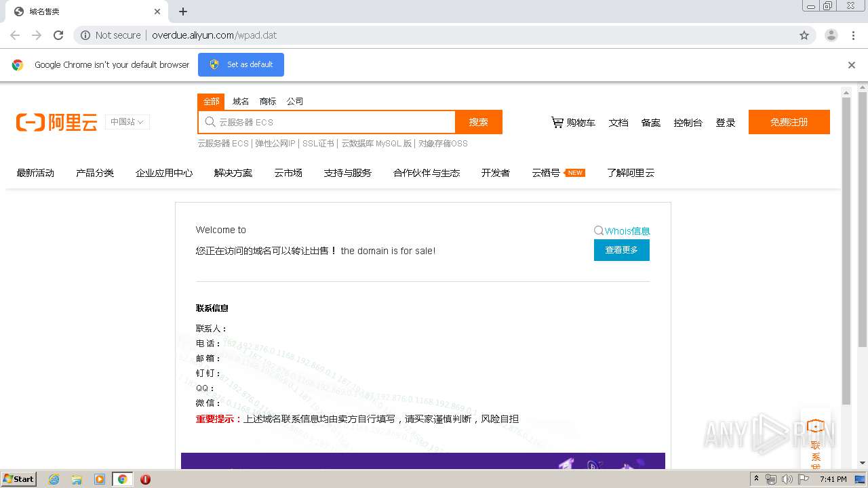The width and height of the screenshot is (868, 488).
Task: Dismiss the default browser notification bar
Action: point(852,65)
